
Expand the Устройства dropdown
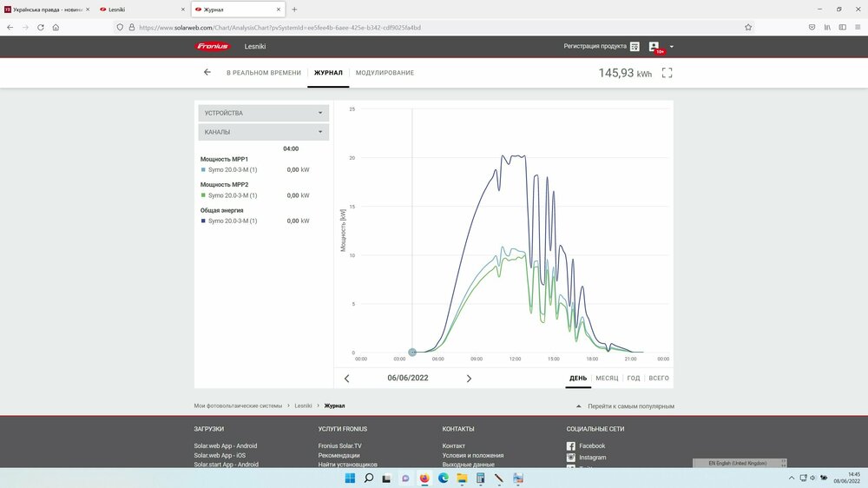(263, 113)
